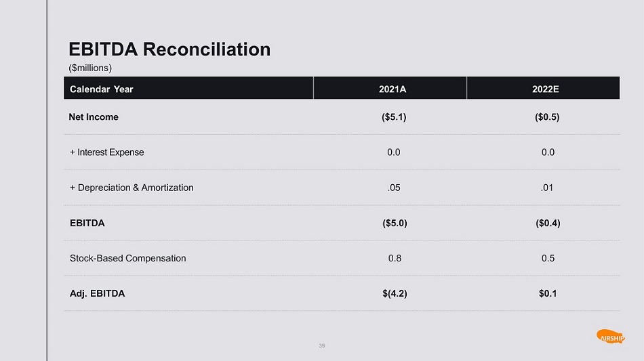The width and height of the screenshot is (644, 361).
Task: Select the Stock-Based Compensation label
Action: pyautogui.click(x=127, y=258)
